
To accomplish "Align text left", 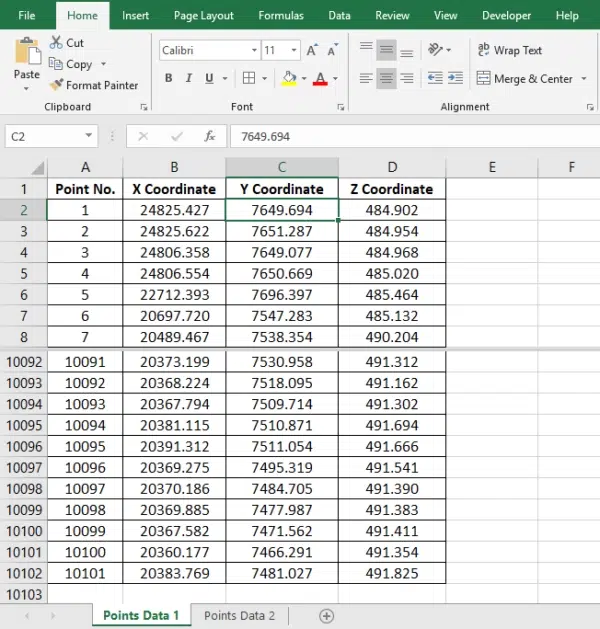I will coord(366,78).
